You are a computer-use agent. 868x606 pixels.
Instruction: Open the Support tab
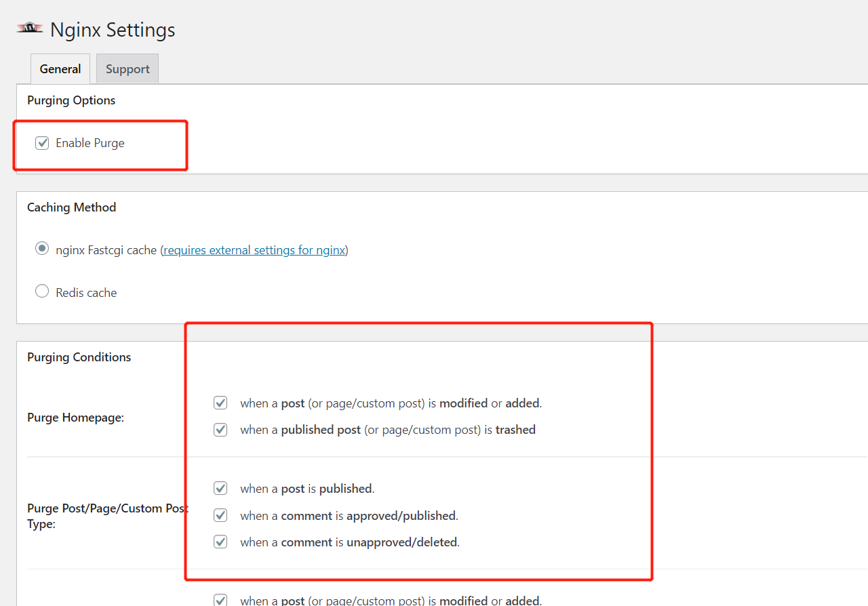tap(127, 69)
